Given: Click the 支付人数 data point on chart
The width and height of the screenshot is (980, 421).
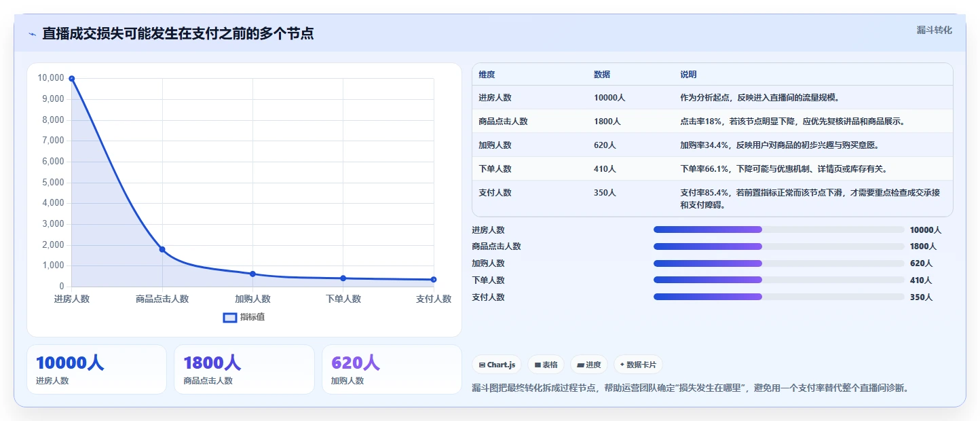Looking at the screenshot, I should [434, 280].
